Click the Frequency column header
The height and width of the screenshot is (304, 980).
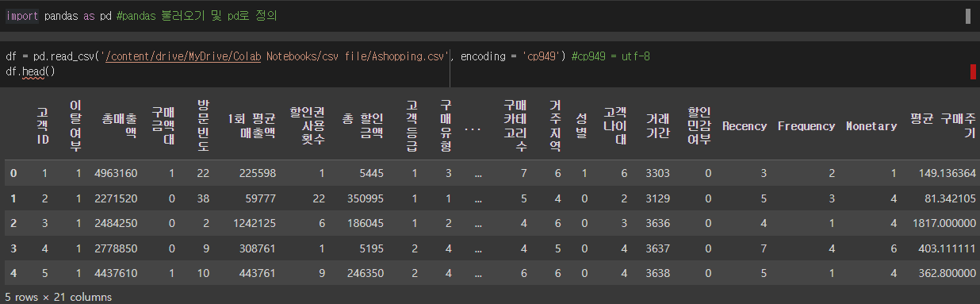tap(806, 126)
